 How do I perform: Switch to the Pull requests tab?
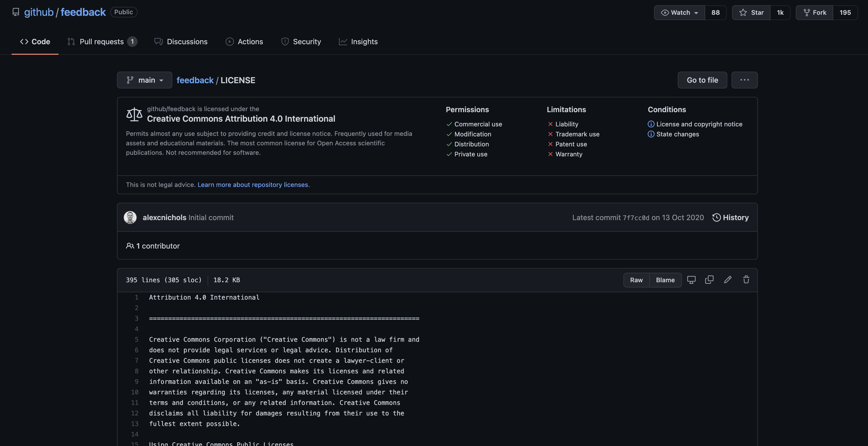102,41
